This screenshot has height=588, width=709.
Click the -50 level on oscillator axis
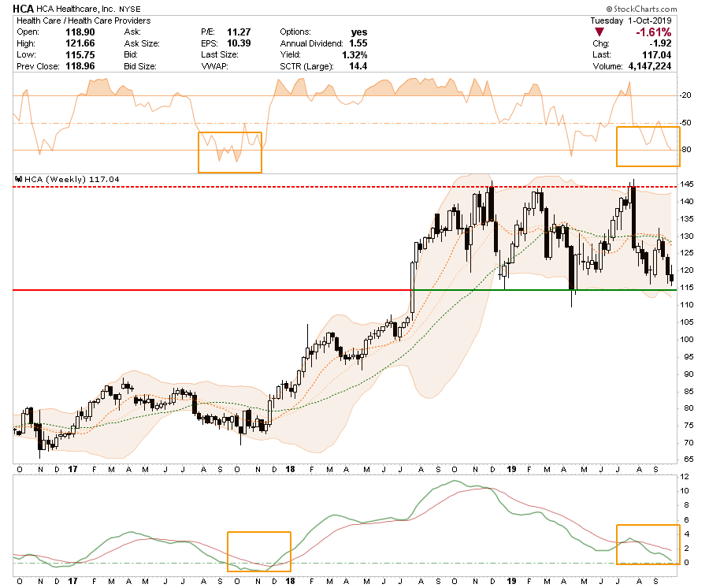pyautogui.click(x=685, y=123)
